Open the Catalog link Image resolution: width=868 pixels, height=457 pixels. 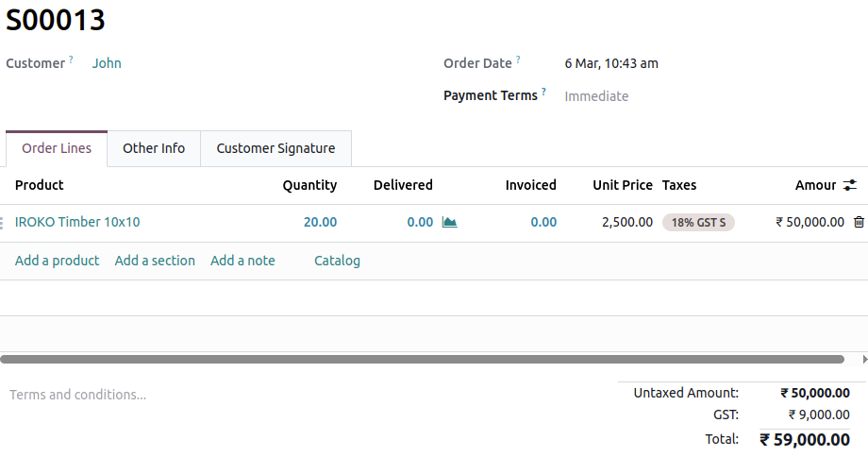click(x=337, y=261)
